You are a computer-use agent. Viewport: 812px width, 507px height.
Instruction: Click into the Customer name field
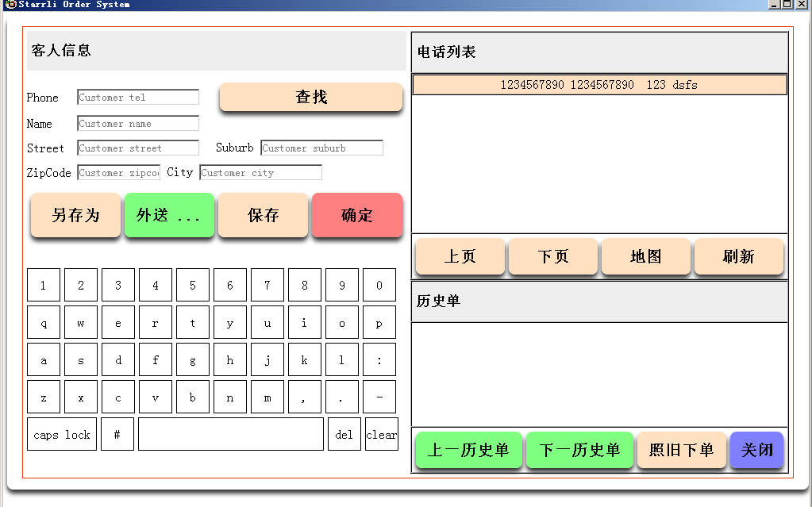pyautogui.click(x=138, y=124)
